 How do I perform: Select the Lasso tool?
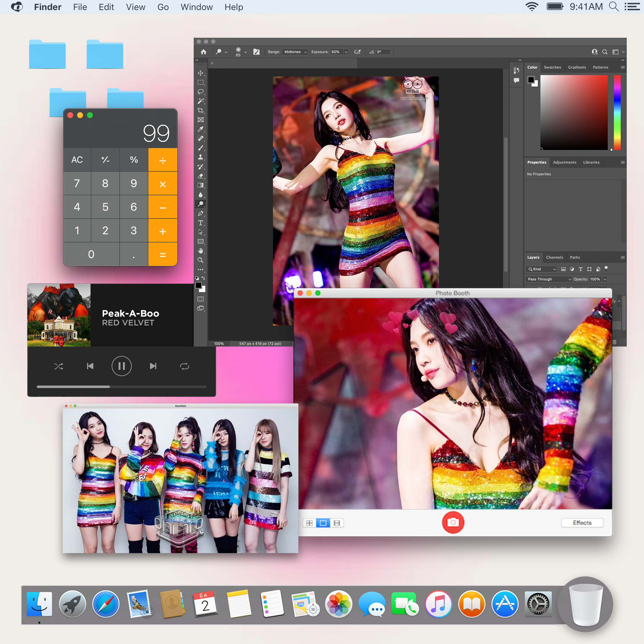[x=200, y=92]
